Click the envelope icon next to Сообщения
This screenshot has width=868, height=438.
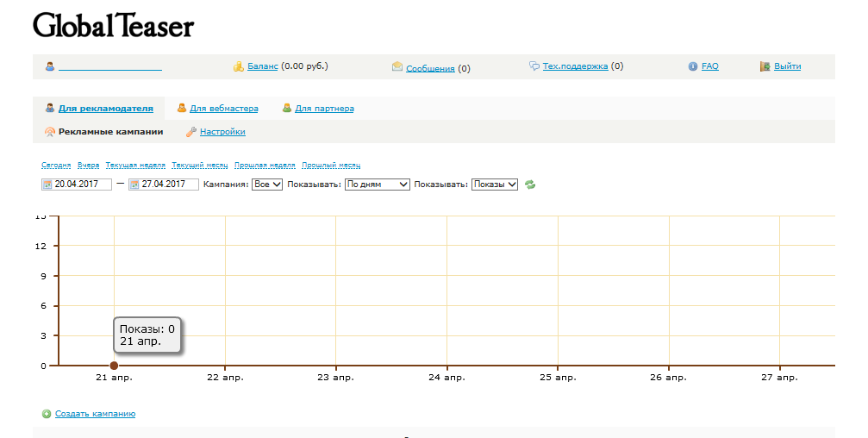[x=397, y=66]
